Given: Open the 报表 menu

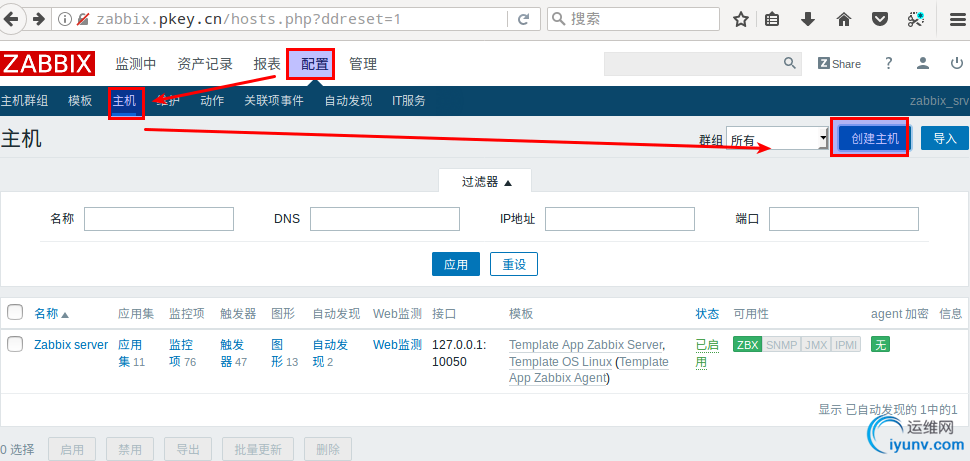Looking at the screenshot, I should 267,64.
